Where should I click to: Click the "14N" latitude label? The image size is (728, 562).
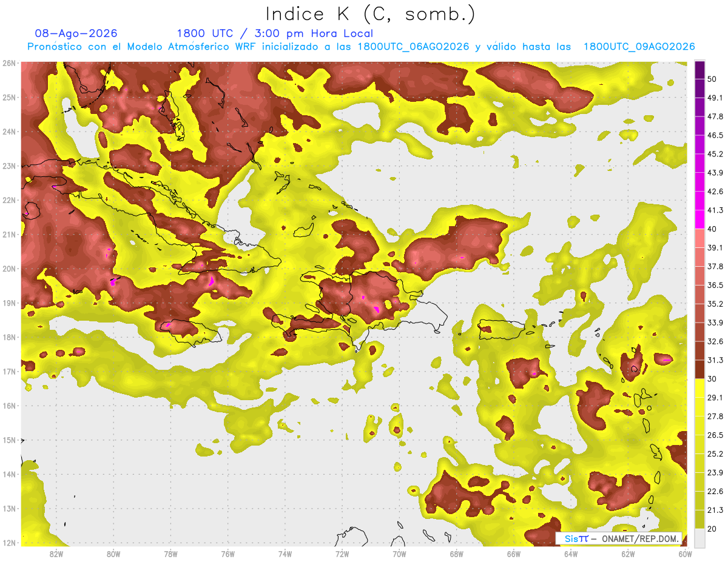pos(8,474)
